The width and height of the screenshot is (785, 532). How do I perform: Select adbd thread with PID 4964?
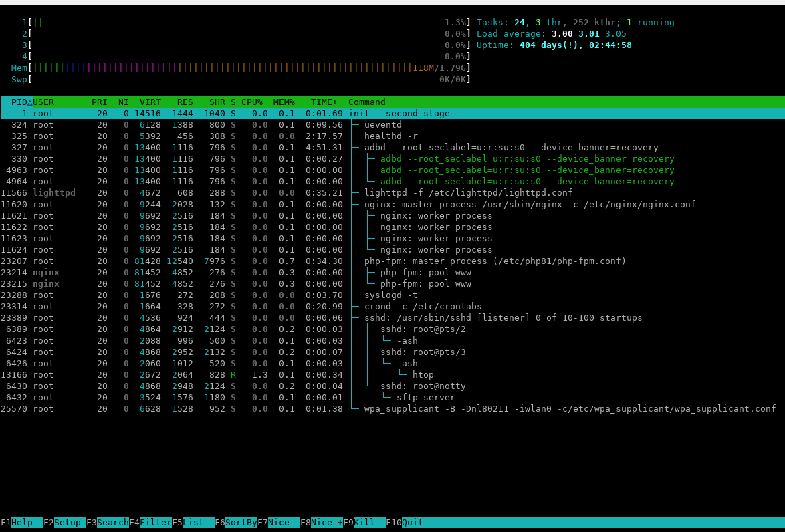(x=392, y=182)
